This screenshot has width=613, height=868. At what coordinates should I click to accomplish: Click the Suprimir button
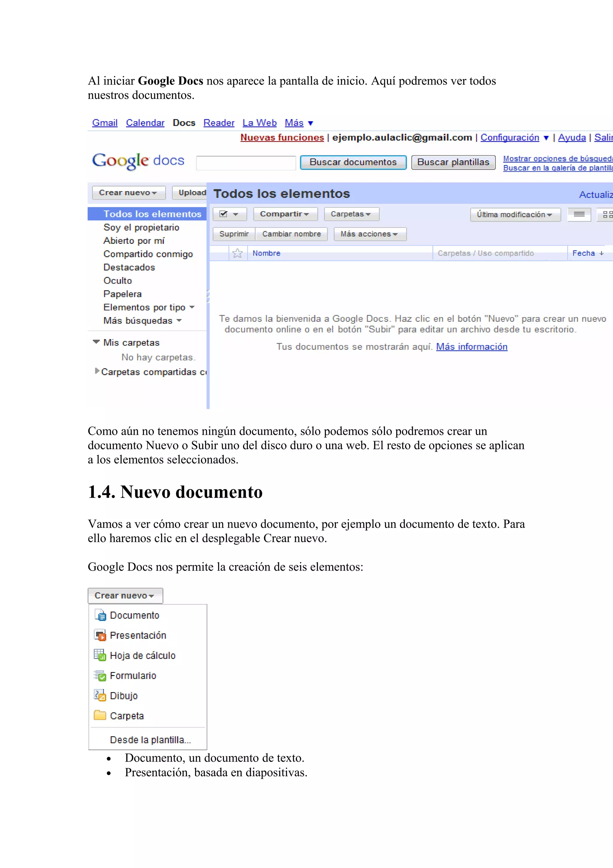pyautogui.click(x=234, y=234)
